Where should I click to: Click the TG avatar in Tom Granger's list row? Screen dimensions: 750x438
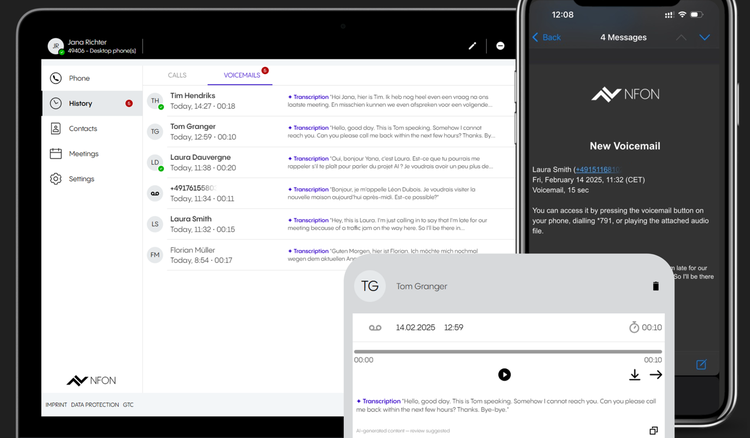pyautogui.click(x=155, y=131)
